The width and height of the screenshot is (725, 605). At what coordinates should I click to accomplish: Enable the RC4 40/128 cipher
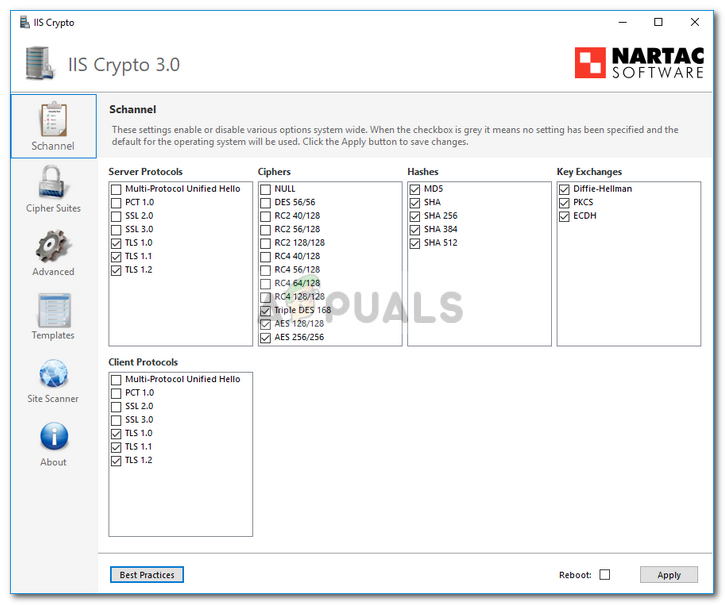(265, 256)
